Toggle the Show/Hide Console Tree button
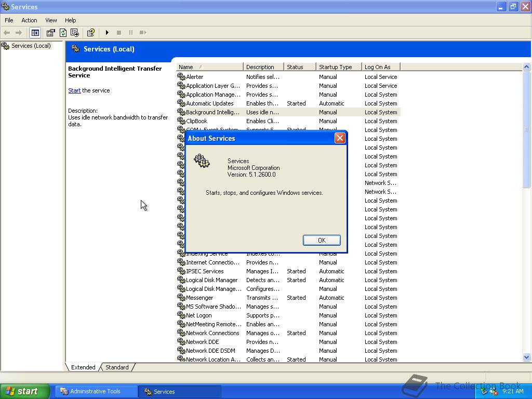 point(35,33)
